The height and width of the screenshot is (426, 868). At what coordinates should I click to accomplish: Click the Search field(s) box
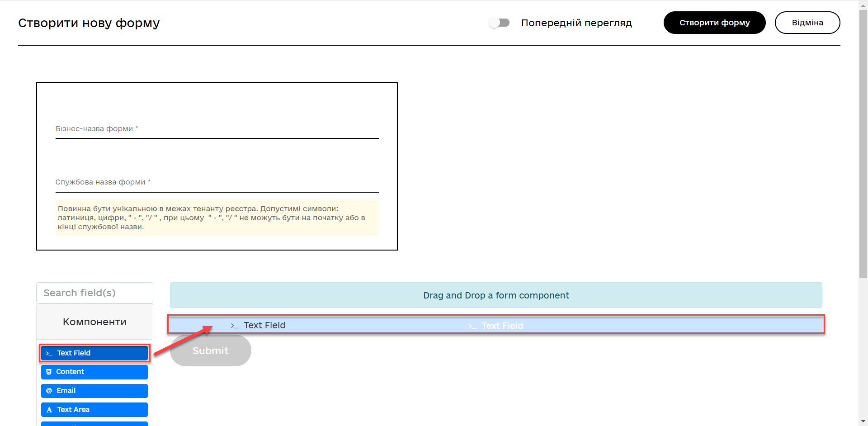click(x=94, y=293)
